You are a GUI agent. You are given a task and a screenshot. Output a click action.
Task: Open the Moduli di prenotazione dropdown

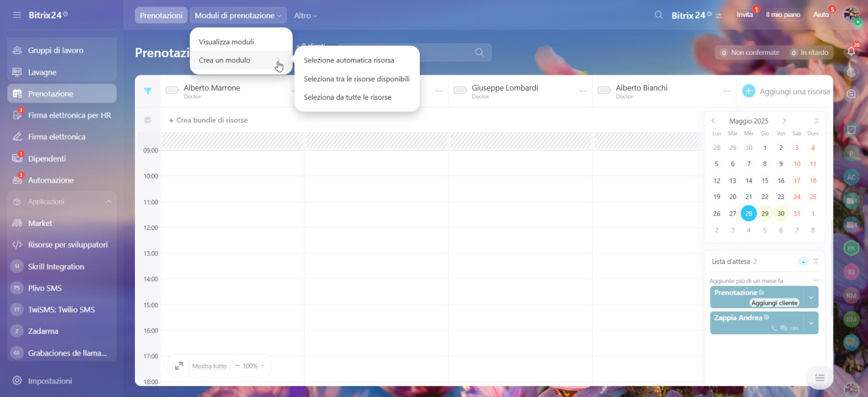238,15
